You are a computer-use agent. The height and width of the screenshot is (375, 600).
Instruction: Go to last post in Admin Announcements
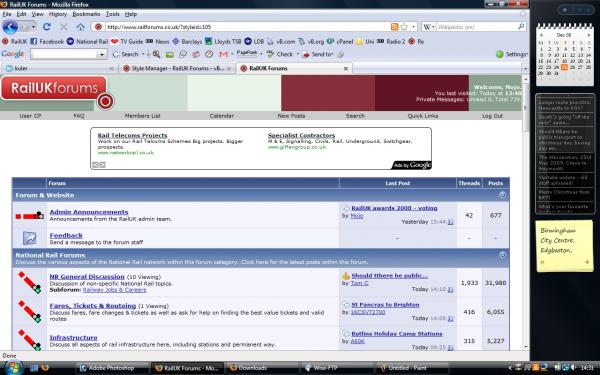point(450,222)
